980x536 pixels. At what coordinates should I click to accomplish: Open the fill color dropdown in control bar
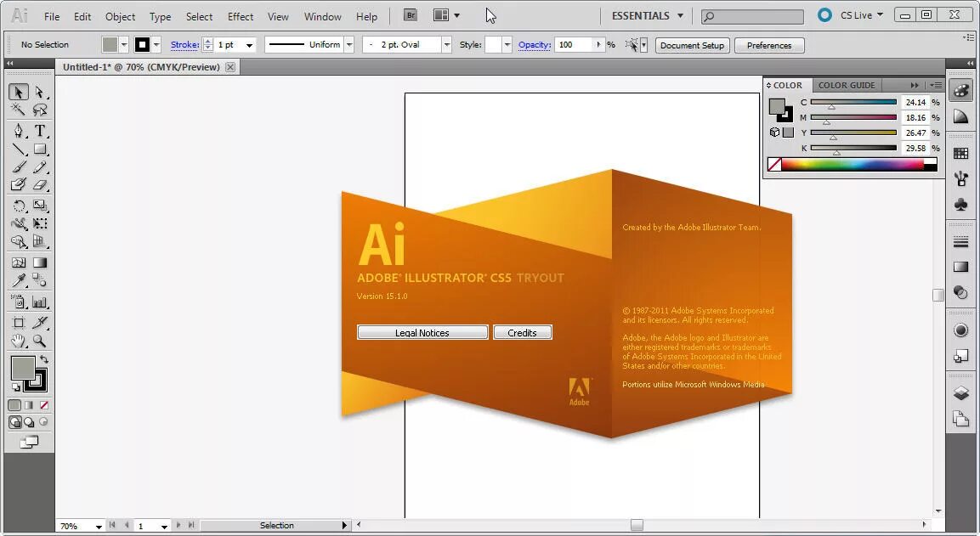[x=124, y=45]
